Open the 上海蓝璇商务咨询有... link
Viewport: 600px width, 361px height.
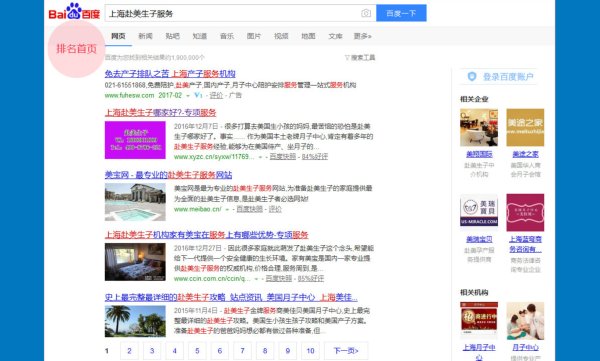525,244
